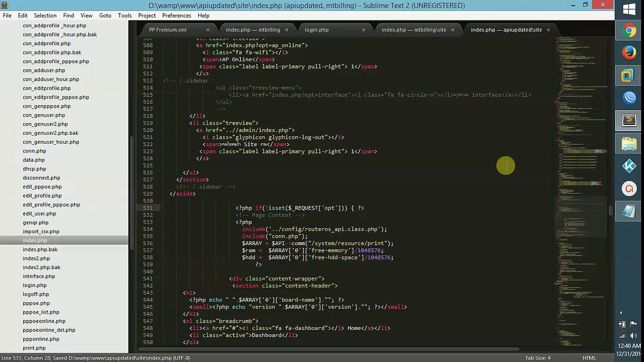The width and height of the screenshot is (644, 362).
Task: Switch to the PP Fremium.xml tab
Action: pyautogui.click(x=168, y=30)
